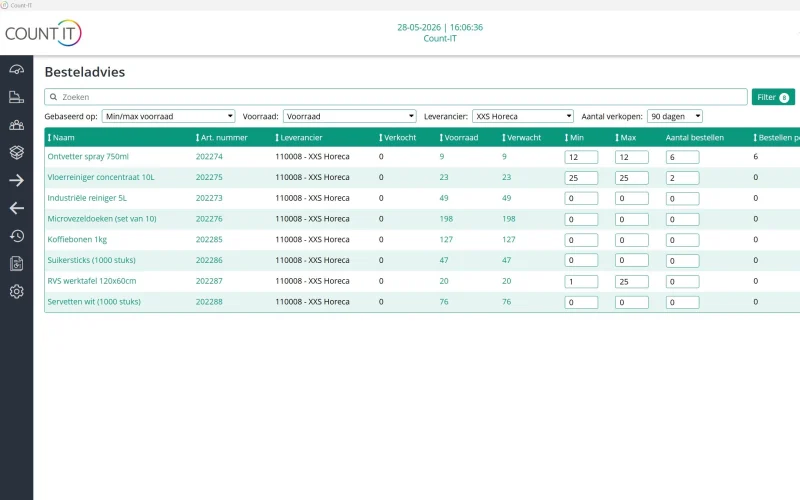The image size is (800, 500).
Task: Click the Count IT logo
Action: [x=43, y=33]
